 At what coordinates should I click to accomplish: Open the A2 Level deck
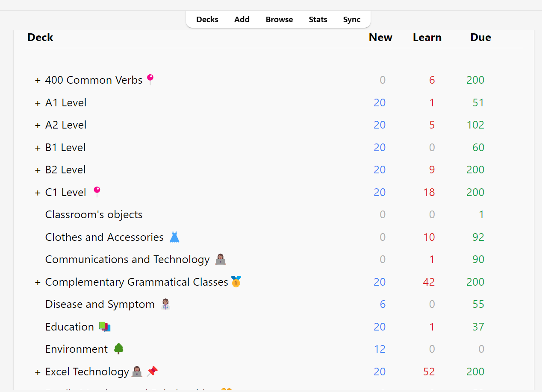66,125
